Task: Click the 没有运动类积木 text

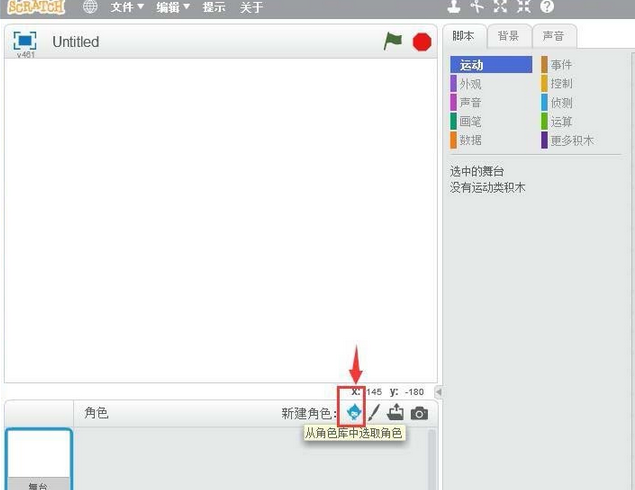Action: (x=487, y=187)
